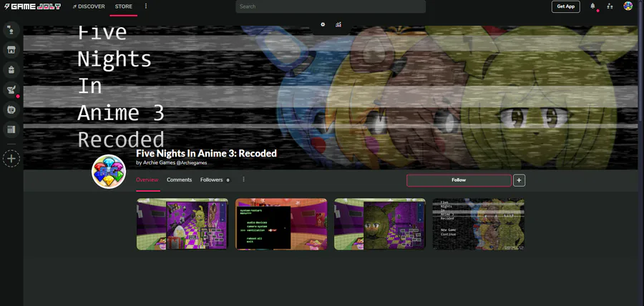
Task: Open the quests icon with red dot
Action: [x=11, y=90]
